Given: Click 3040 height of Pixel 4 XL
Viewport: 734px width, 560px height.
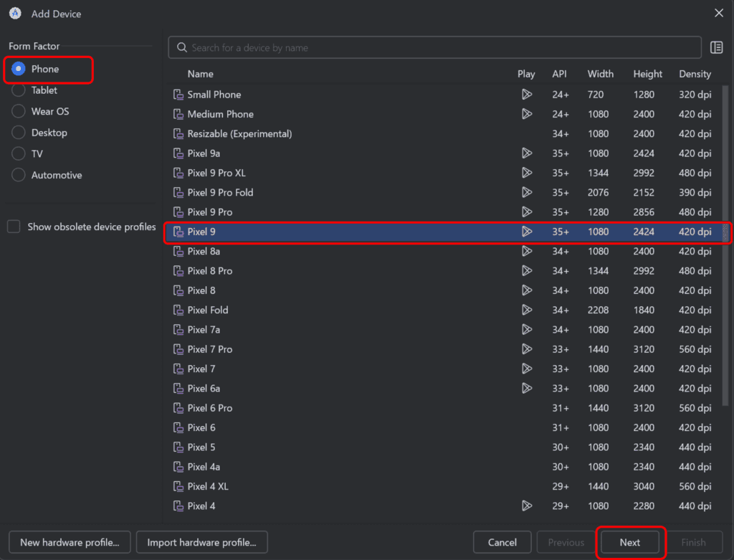Looking at the screenshot, I should (x=644, y=486).
